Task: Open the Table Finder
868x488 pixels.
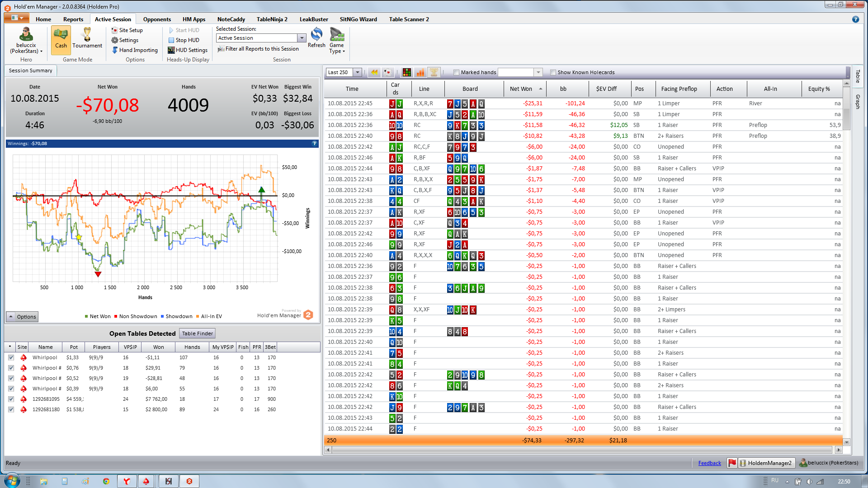Action: click(x=197, y=333)
